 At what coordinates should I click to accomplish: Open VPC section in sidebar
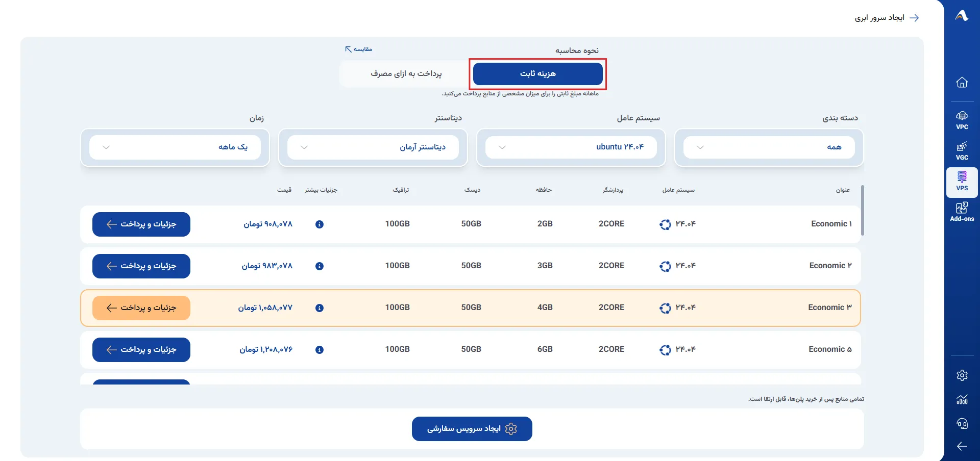click(x=962, y=120)
